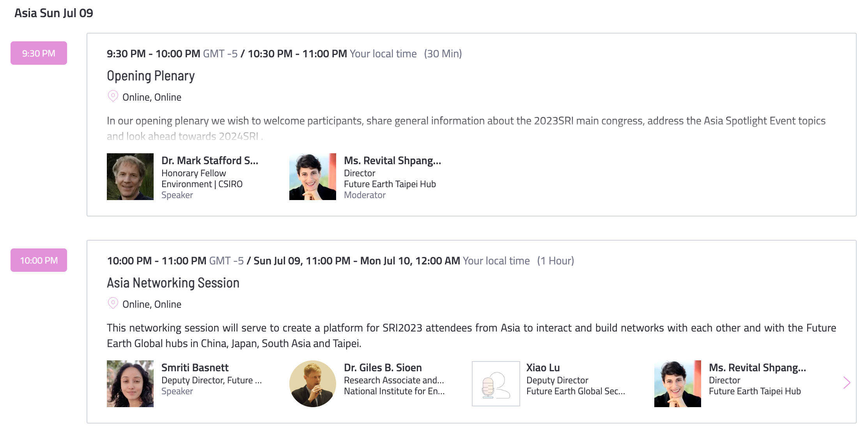Click Dr. Giles B. Sioen's round photo
The height and width of the screenshot is (436, 868).
(313, 384)
